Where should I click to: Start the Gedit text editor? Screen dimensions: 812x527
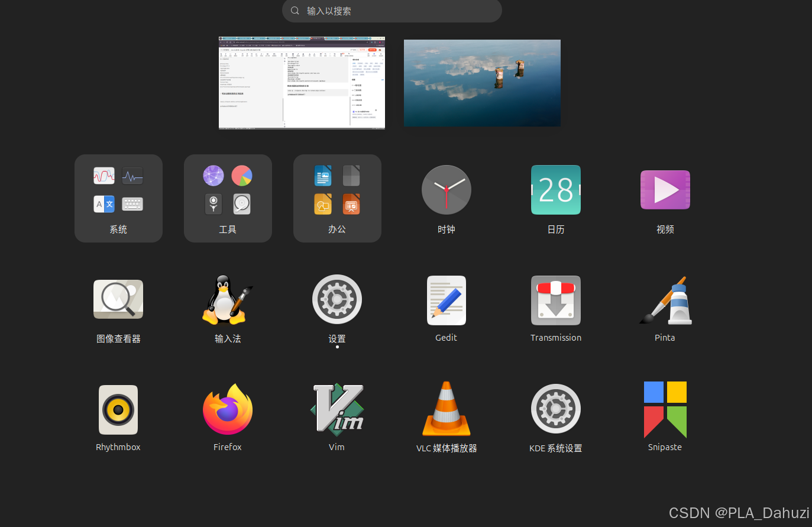(446, 300)
